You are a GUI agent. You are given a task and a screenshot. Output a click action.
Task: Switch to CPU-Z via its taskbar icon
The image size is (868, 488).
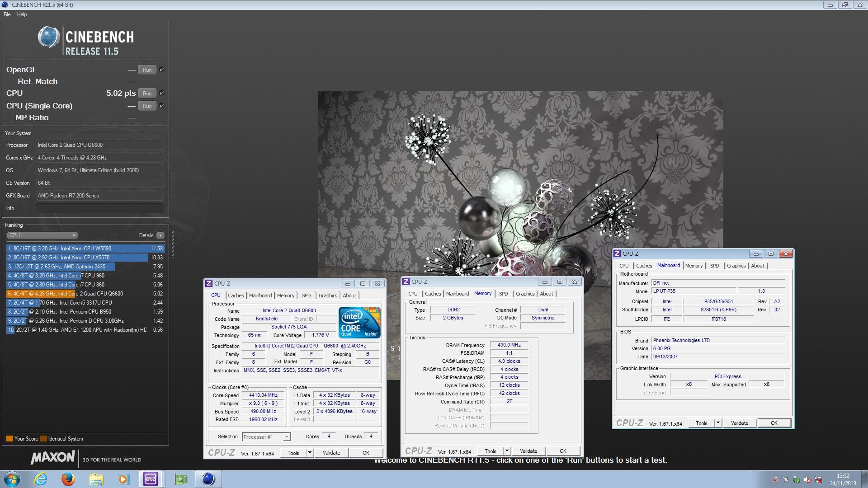click(x=151, y=479)
